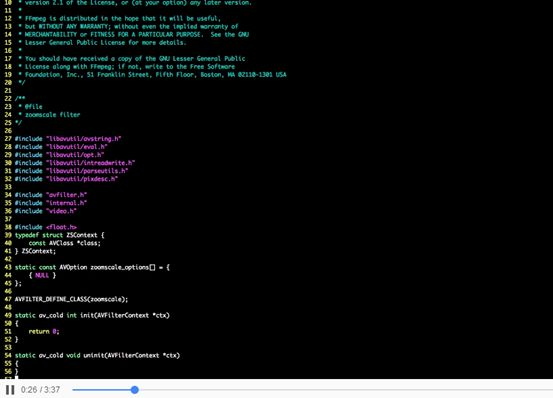
Task: Click the "but WITHOUT ANY WARRANTY" comment line
Action: tap(128, 26)
